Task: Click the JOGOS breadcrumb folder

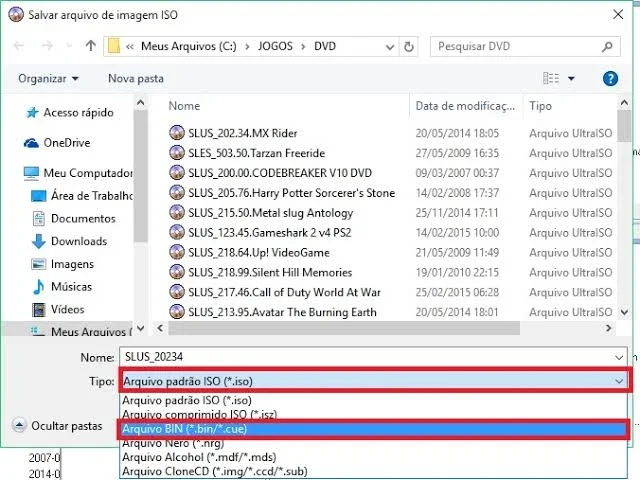Action: click(275, 47)
